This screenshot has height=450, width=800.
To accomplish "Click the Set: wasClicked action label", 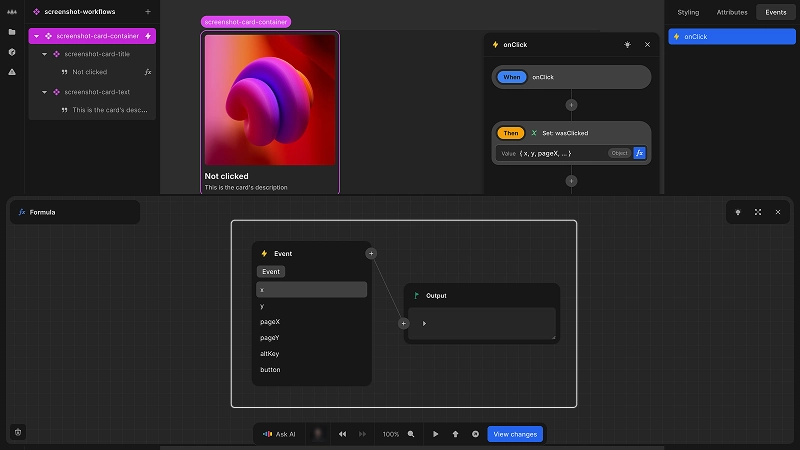I will [565, 133].
